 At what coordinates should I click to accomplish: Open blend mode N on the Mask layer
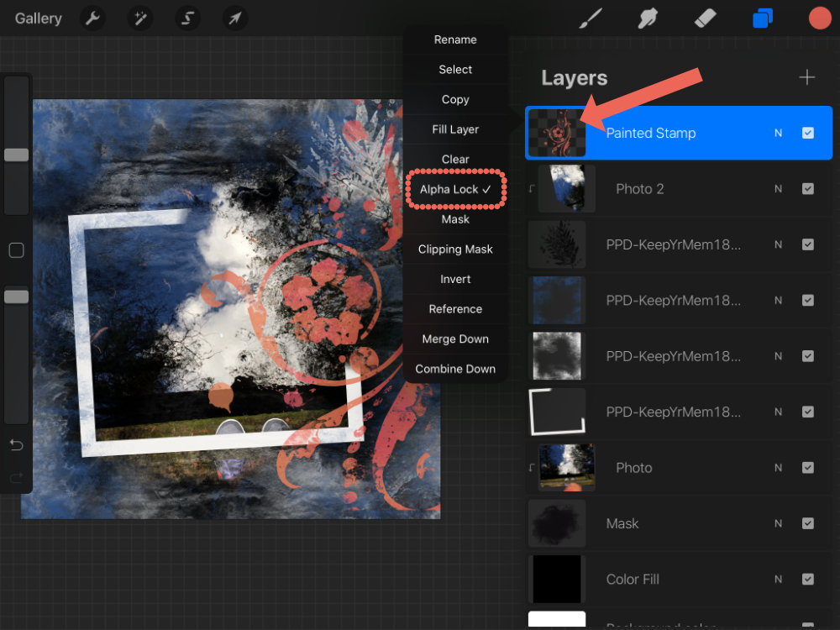coord(779,523)
